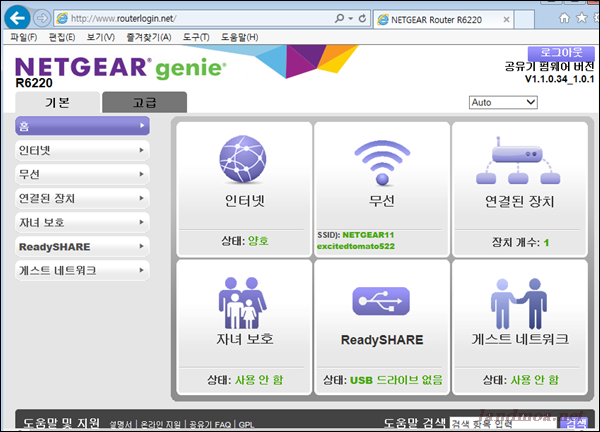Click the excitedtomato522 text
This screenshot has height=432, width=600.
pos(356,246)
